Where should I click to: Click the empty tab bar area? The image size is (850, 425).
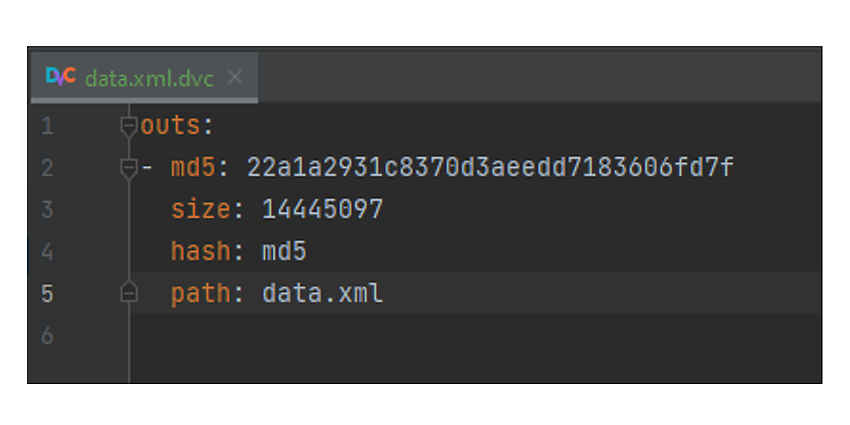[x=539, y=76]
